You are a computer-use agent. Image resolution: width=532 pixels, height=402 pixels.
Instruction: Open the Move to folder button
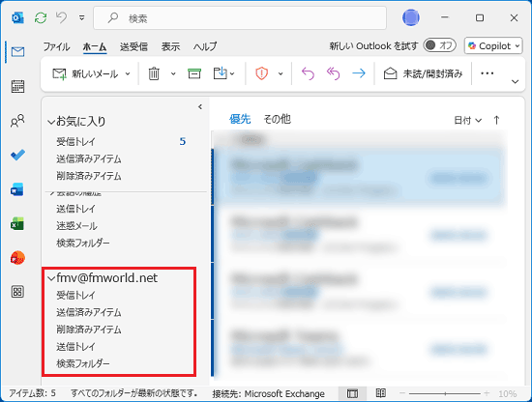(x=223, y=73)
